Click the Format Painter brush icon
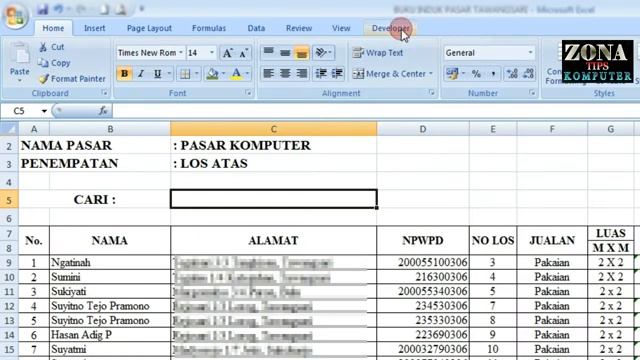Screen dimensions: 640x360 (44, 78)
